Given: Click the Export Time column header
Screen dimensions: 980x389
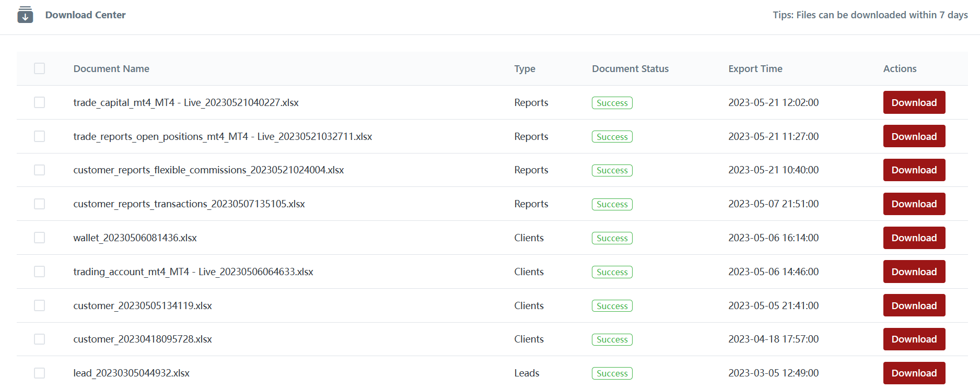Looking at the screenshot, I should (x=755, y=68).
